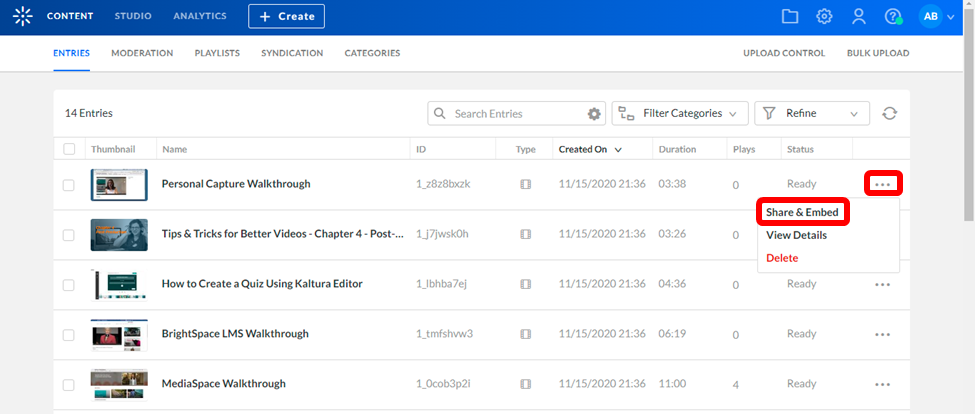Screen dimensions: 975x414
Task: Click the Kaltura logo icon
Action: pyautogui.click(x=22, y=16)
